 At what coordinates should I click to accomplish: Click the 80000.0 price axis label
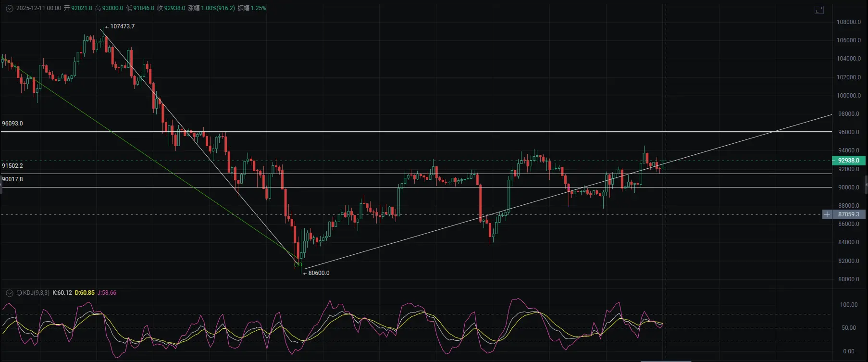pyautogui.click(x=849, y=279)
